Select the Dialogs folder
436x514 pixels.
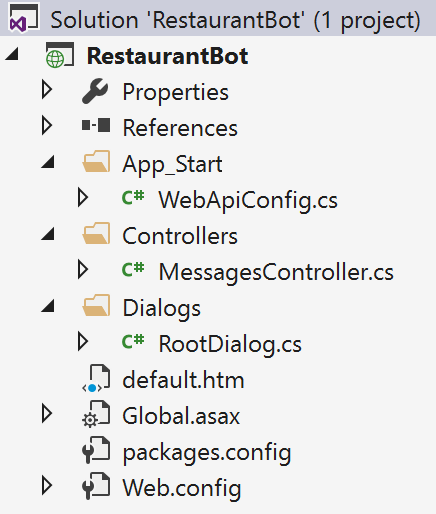click(x=162, y=308)
